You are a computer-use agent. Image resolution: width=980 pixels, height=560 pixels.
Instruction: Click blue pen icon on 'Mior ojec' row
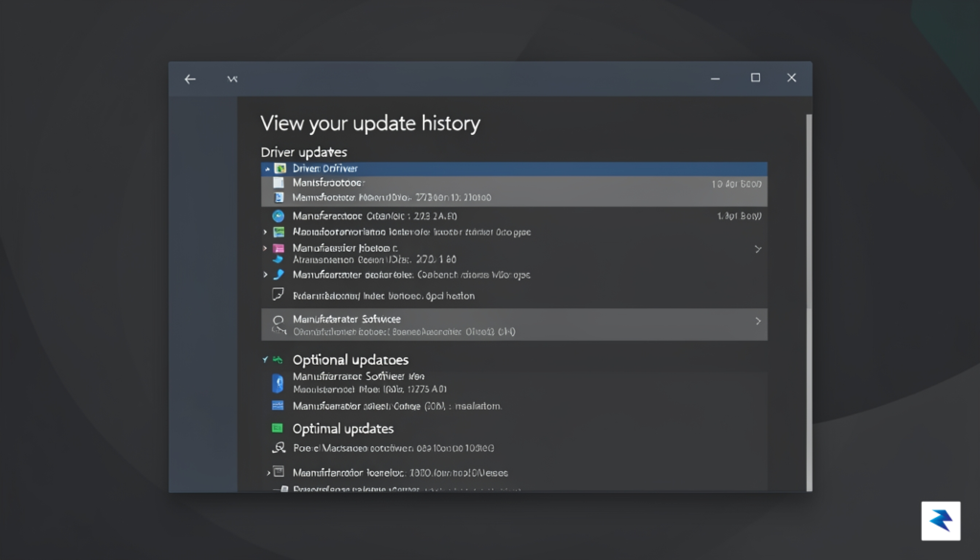tap(278, 275)
